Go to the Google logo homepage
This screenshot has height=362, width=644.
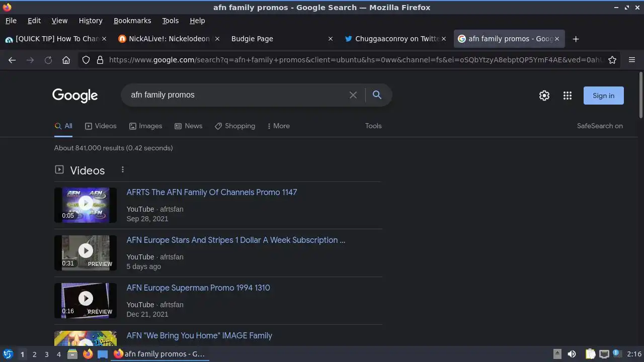coord(75,96)
